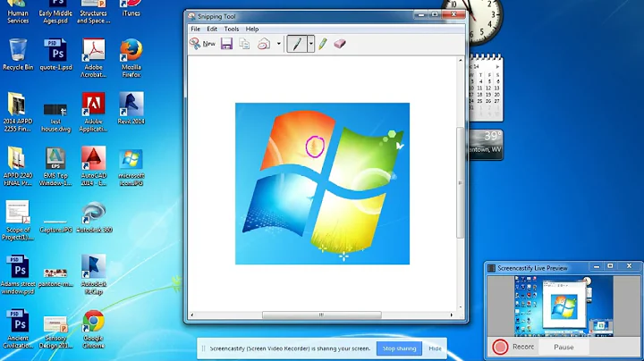
Task: Click Stop sharing in Screencastify bar
Action: (x=399, y=348)
